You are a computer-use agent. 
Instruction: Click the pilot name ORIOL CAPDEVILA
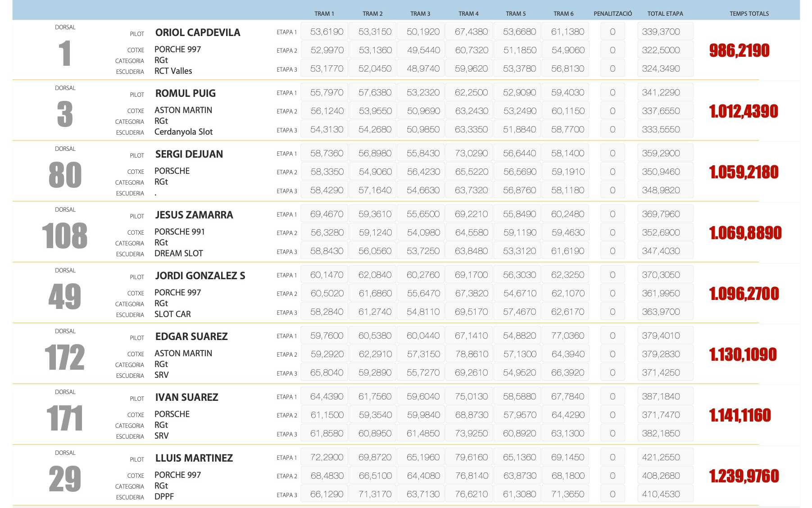coord(198,32)
